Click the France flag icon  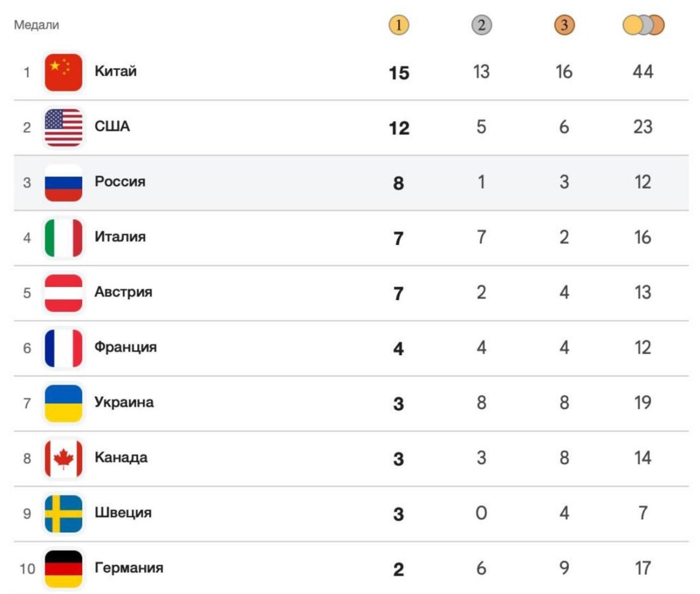tap(64, 347)
